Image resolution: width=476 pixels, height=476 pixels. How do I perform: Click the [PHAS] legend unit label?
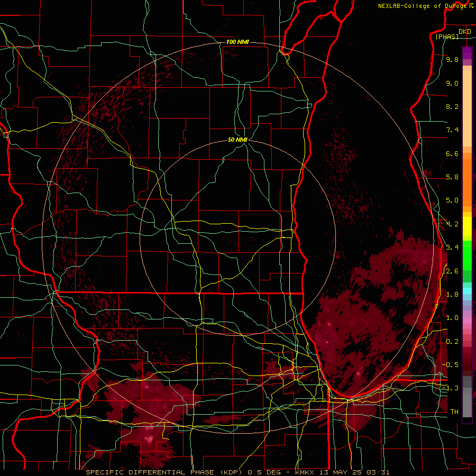[x=447, y=36]
